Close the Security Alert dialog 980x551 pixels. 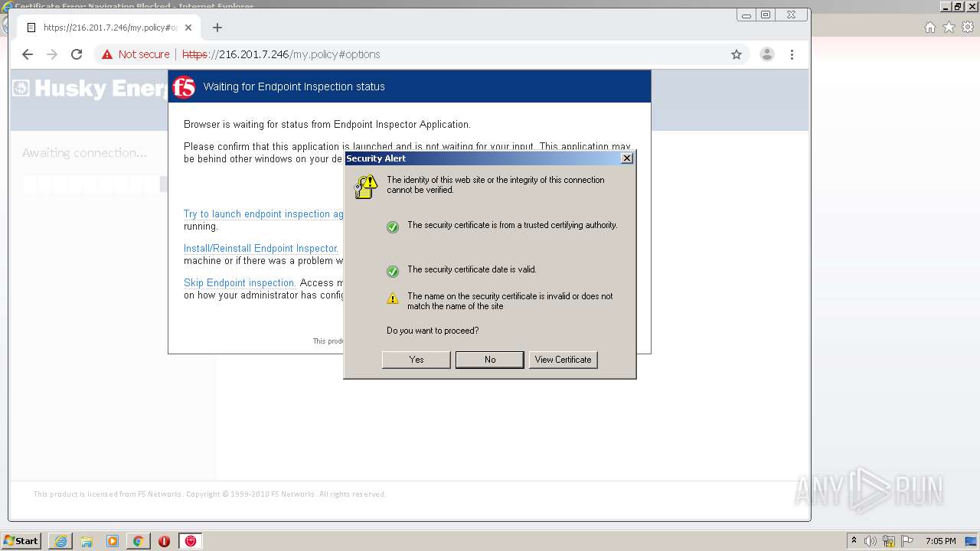coord(627,158)
